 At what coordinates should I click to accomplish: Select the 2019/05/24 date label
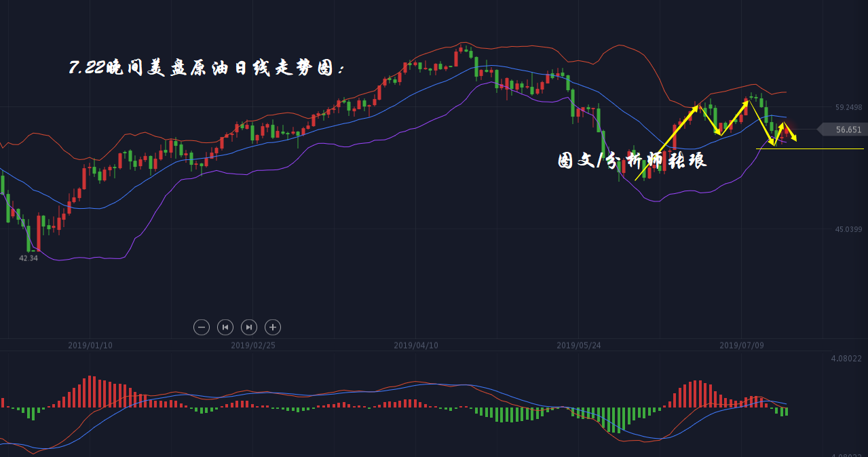pyautogui.click(x=579, y=345)
